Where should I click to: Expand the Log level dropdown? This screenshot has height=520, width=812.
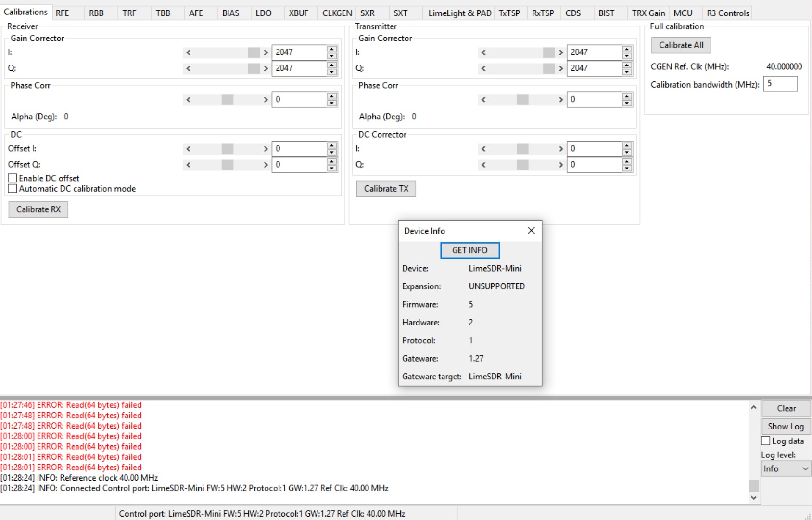(786, 468)
